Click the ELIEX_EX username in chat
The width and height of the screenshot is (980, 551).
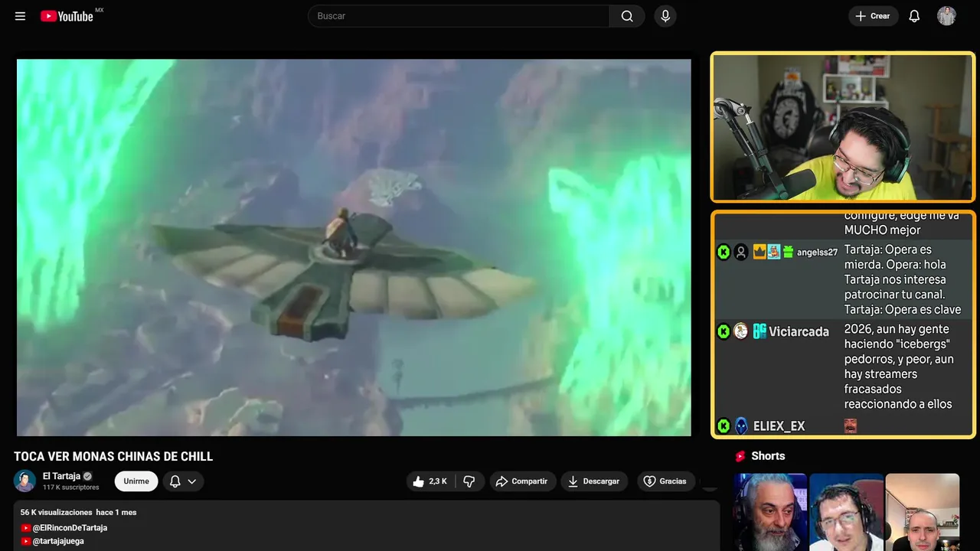point(779,426)
